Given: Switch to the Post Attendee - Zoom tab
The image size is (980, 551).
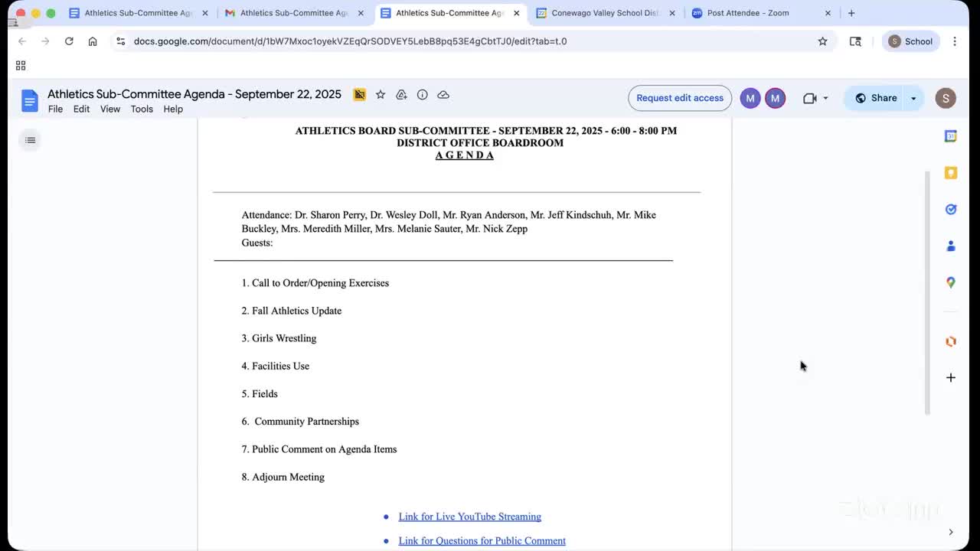Looking at the screenshot, I should pos(760,13).
